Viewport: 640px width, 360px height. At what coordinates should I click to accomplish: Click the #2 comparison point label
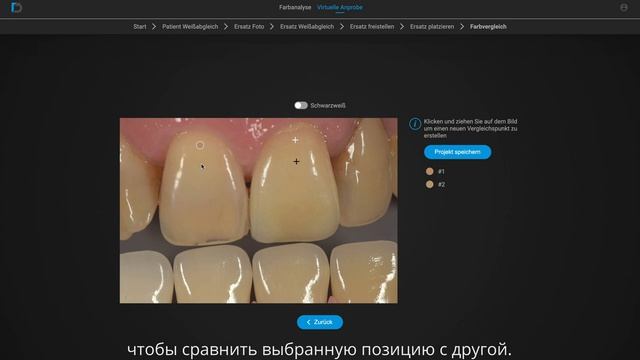[x=441, y=184]
